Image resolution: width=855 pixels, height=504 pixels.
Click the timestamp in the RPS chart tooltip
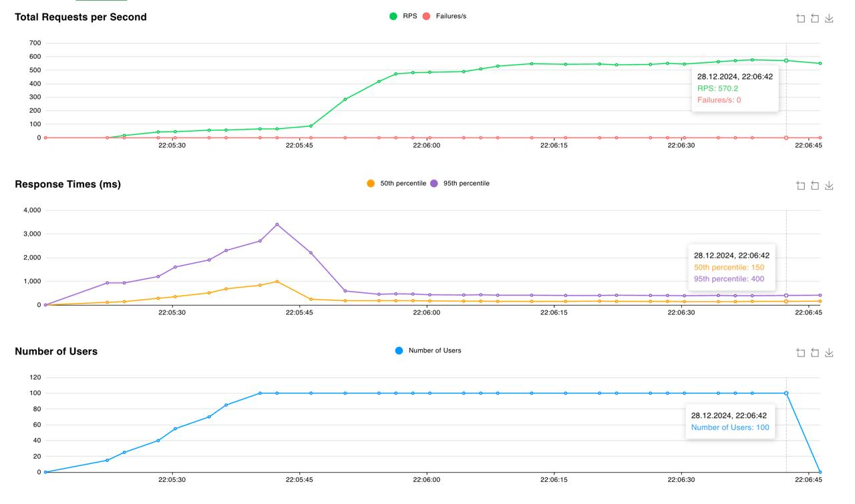click(x=735, y=76)
